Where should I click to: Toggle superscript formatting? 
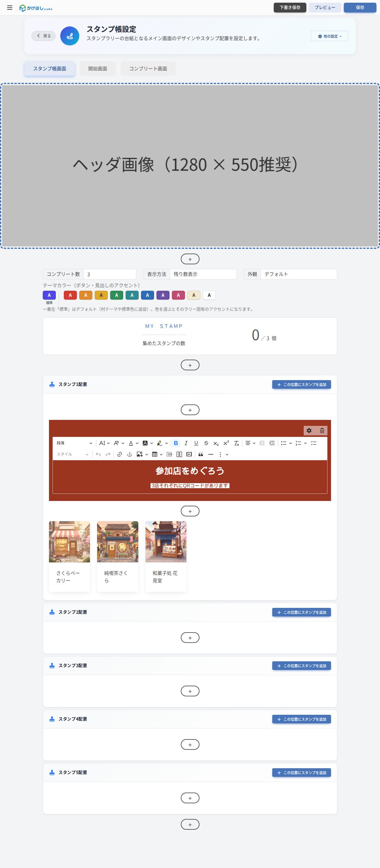point(227,443)
